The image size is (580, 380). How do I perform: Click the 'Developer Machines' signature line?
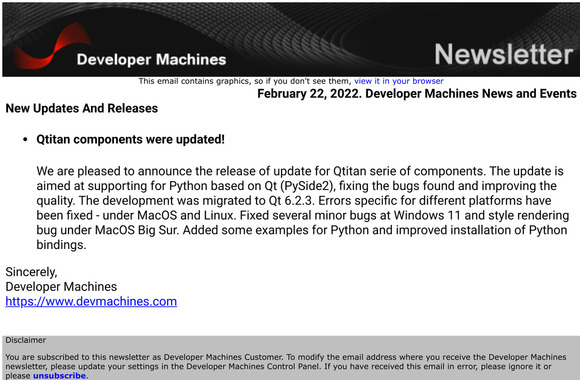(61, 287)
